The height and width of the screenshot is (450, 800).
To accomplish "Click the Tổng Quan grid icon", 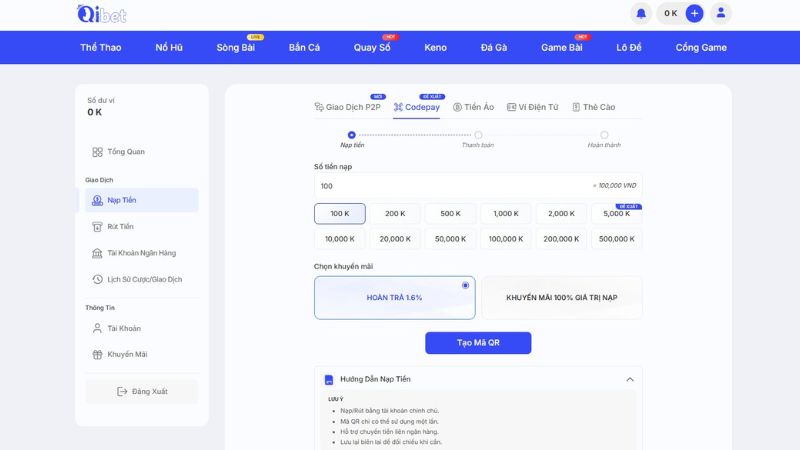I will 97,152.
